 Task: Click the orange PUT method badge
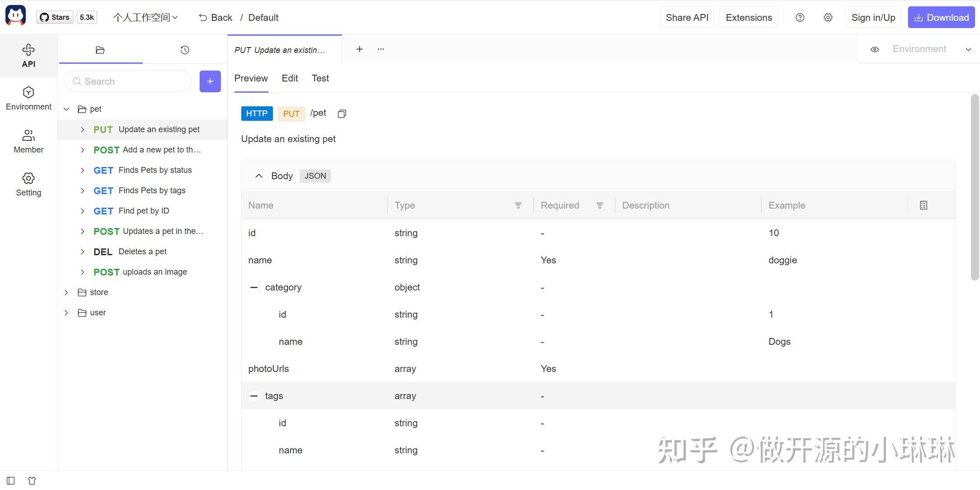(291, 114)
